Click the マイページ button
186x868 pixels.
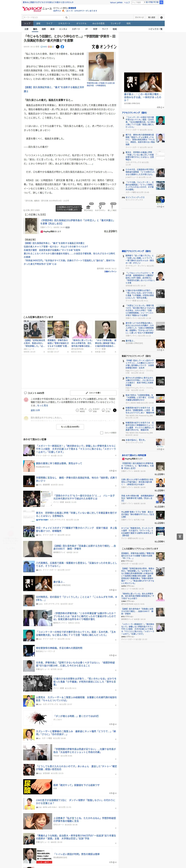(139, 17)
